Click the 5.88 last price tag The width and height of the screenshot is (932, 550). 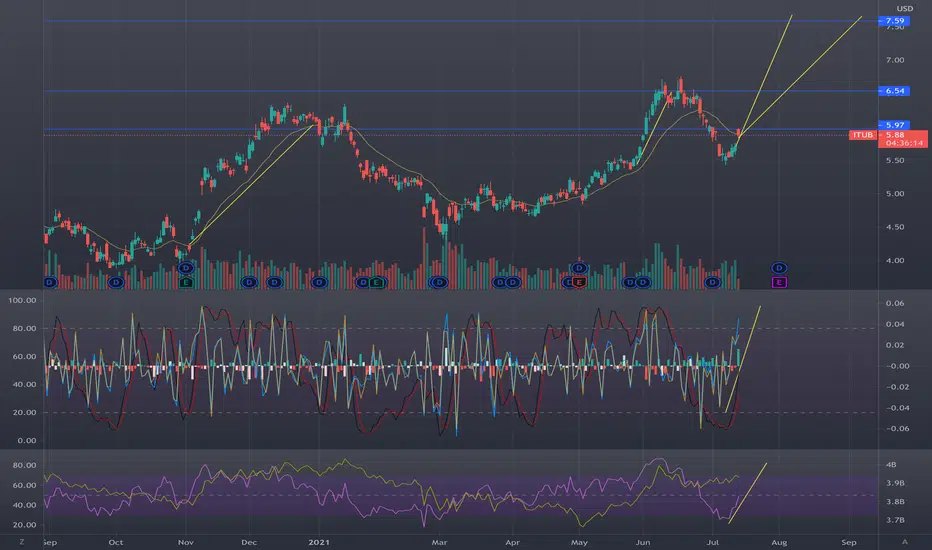pyautogui.click(x=895, y=135)
